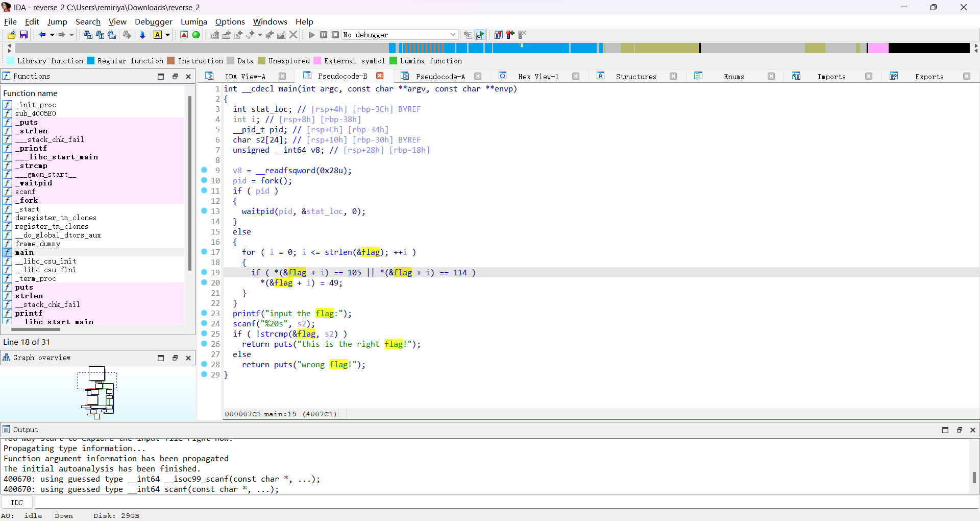Save the database using the floppy icon

(23, 35)
